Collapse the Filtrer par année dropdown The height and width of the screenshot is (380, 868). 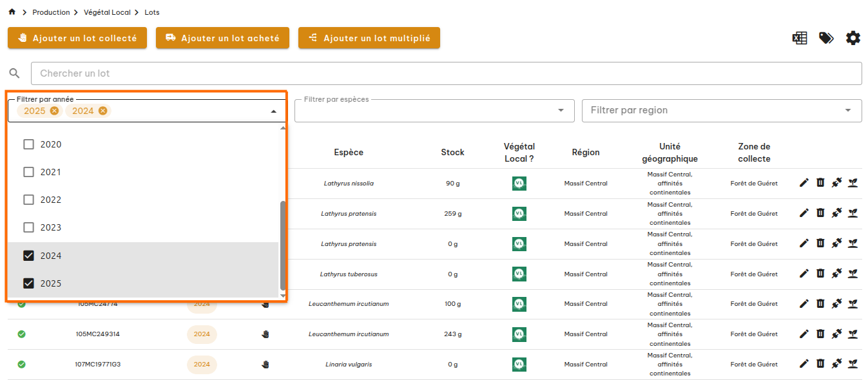coord(273,111)
